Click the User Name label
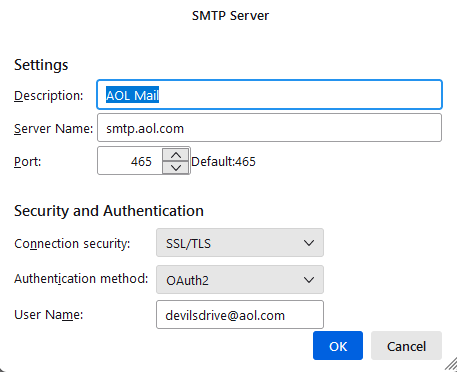Viewport: 457px width, 372px height. pos(49,314)
